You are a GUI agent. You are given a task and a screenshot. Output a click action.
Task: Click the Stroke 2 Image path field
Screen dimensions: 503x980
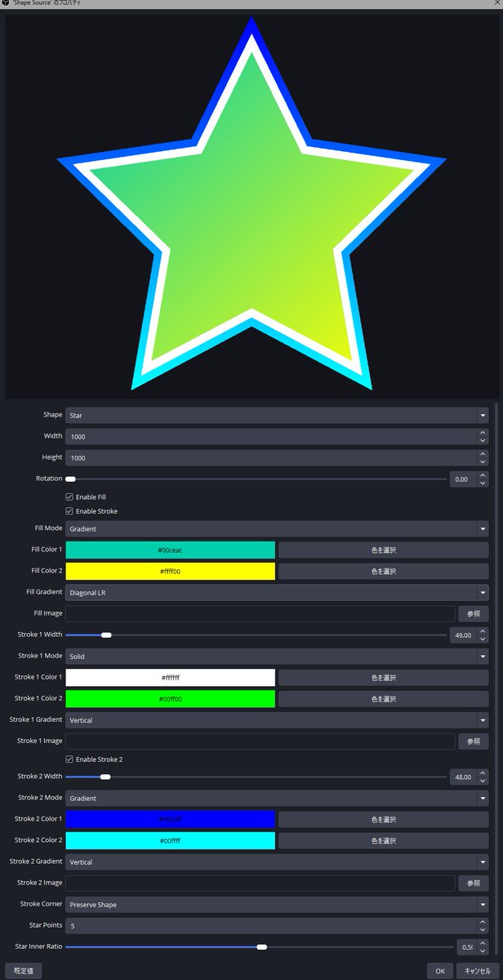(x=260, y=883)
